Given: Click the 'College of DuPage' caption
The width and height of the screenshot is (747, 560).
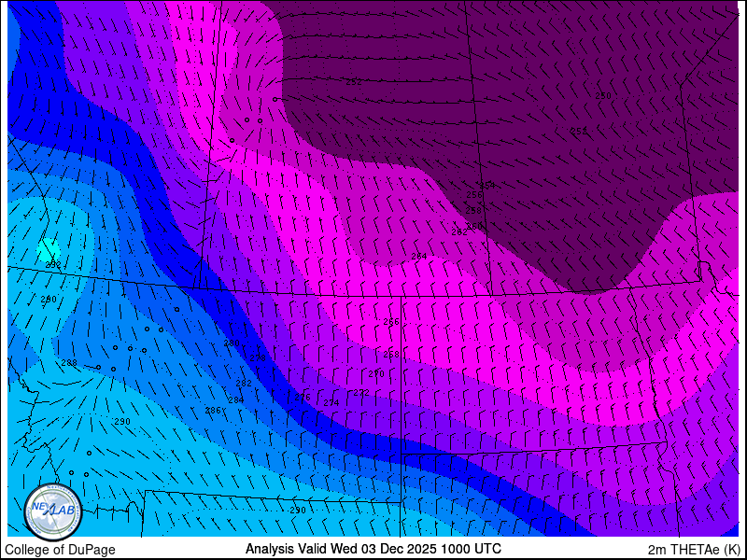Looking at the screenshot, I should point(60,550).
